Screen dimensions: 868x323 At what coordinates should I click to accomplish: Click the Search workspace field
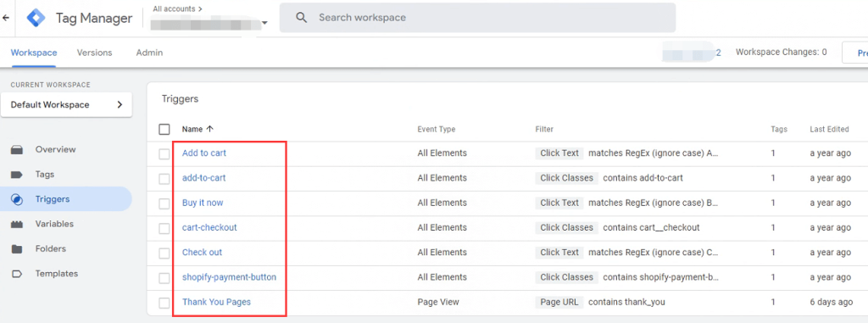click(477, 18)
